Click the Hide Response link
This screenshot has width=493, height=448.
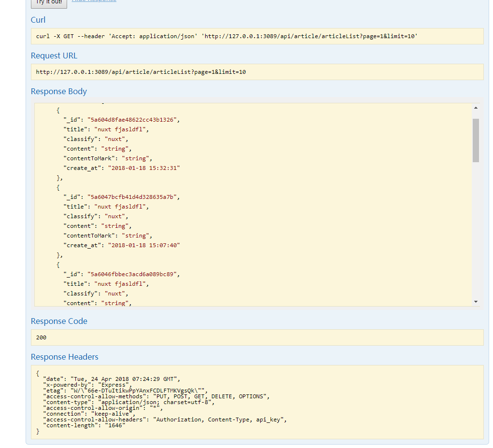94,1
